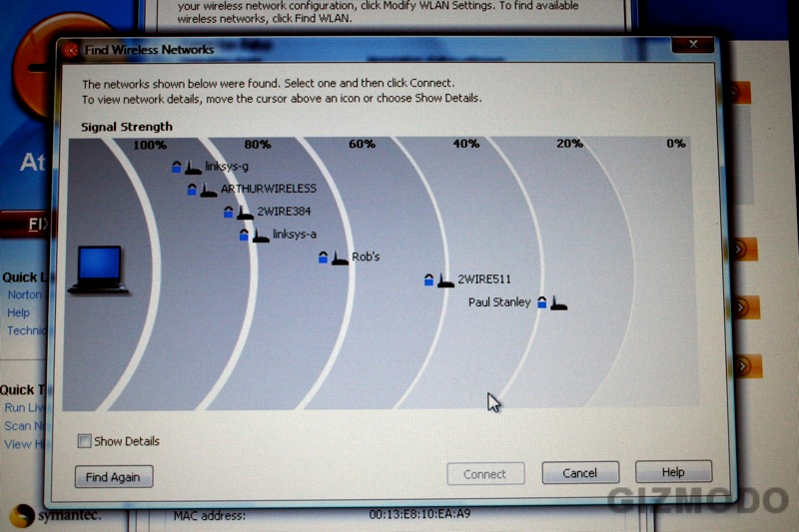The height and width of the screenshot is (532, 799).
Task: Click the 20% signal strength label
Action: pos(569,144)
